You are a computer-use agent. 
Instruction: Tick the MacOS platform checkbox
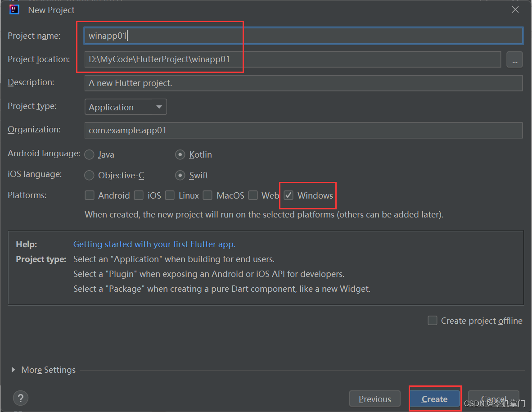[x=207, y=195]
